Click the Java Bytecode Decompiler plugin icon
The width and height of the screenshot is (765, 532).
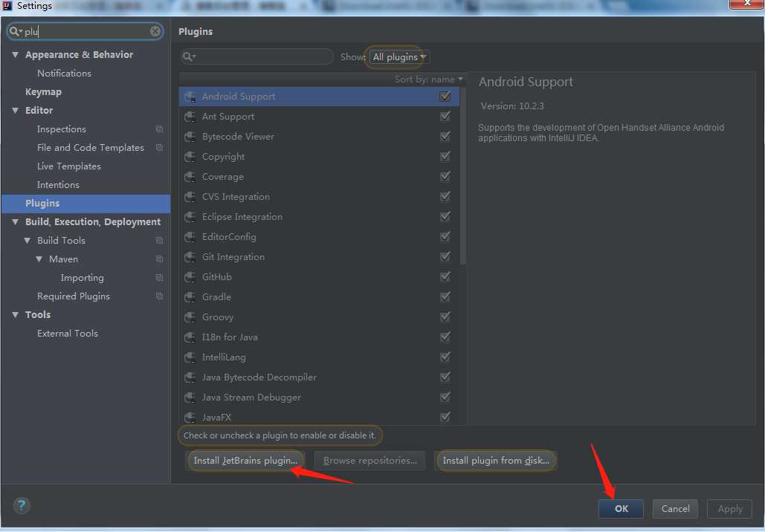[x=190, y=377]
